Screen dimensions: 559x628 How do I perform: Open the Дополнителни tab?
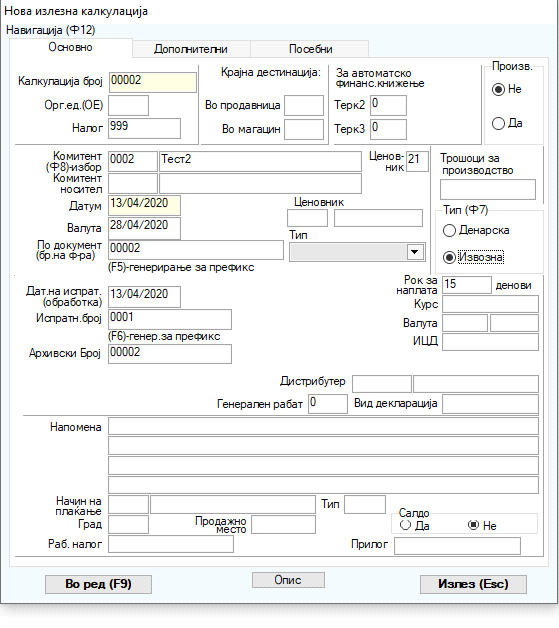click(x=191, y=49)
